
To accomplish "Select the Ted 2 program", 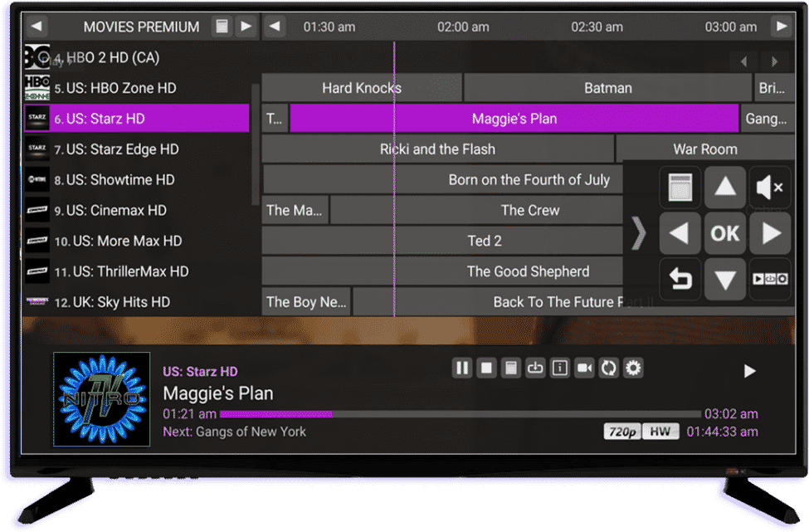I will [x=443, y=241].
